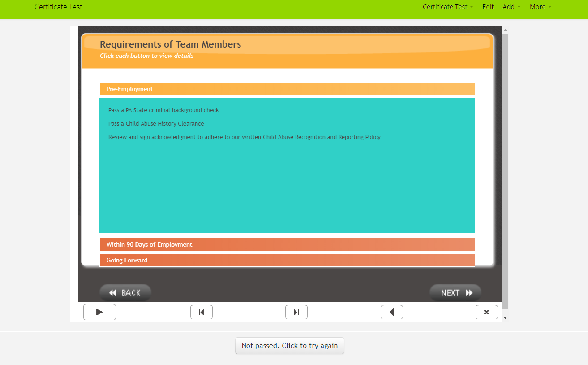
Task: Click the X exit icon in player
Action: [x=486, y=312]
